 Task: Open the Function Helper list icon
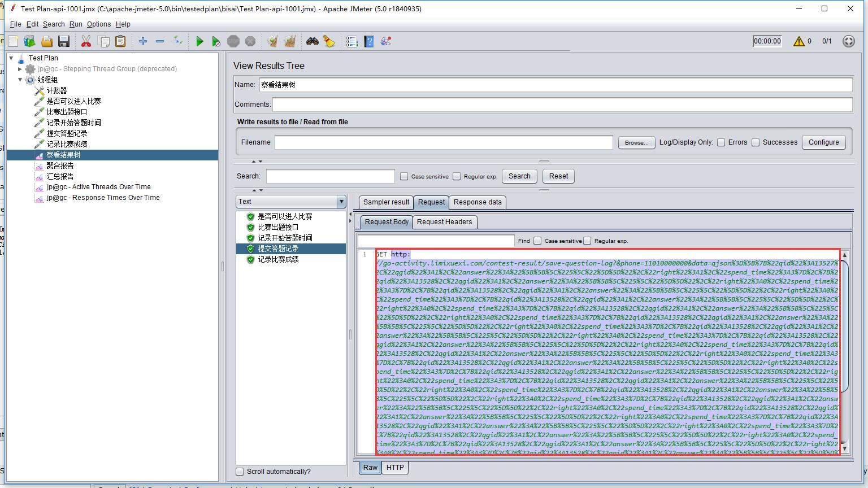351,41
